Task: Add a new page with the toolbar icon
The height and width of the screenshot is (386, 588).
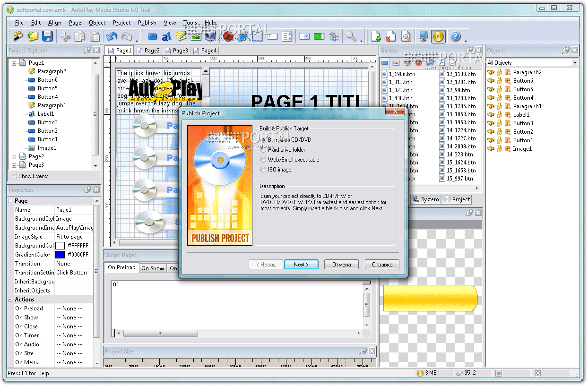Action: pos(376,36)
